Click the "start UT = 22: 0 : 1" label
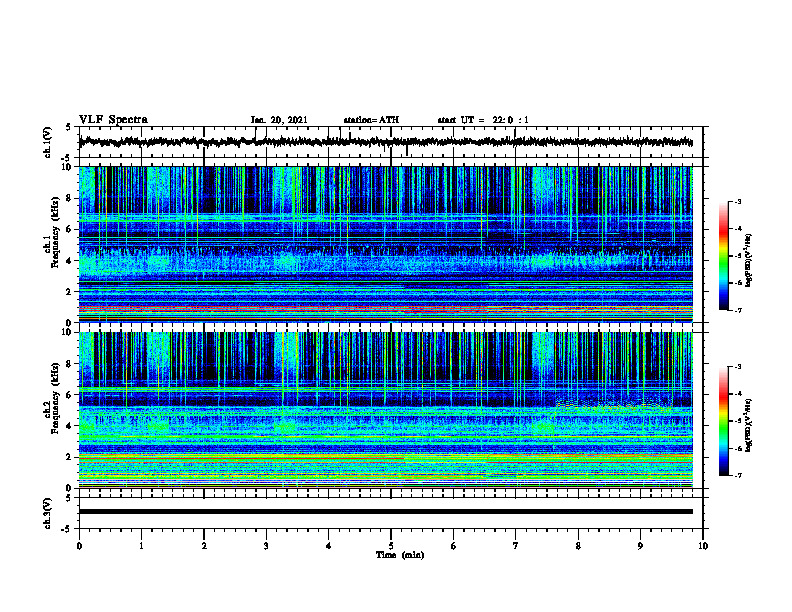The image size is (792, 612). [483, 120]
